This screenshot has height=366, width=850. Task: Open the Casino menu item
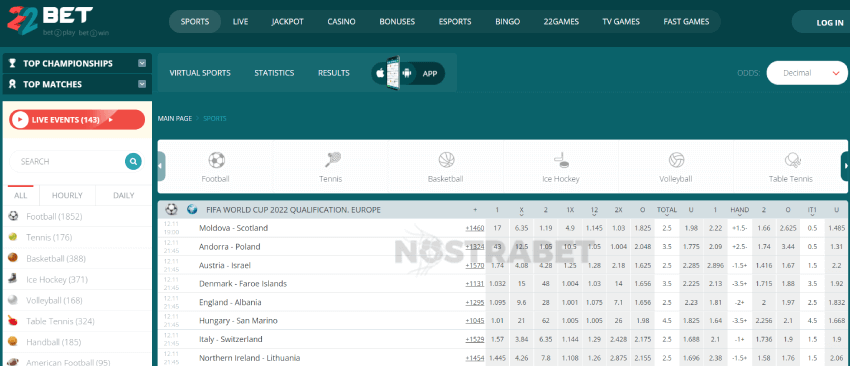[342, 22]
